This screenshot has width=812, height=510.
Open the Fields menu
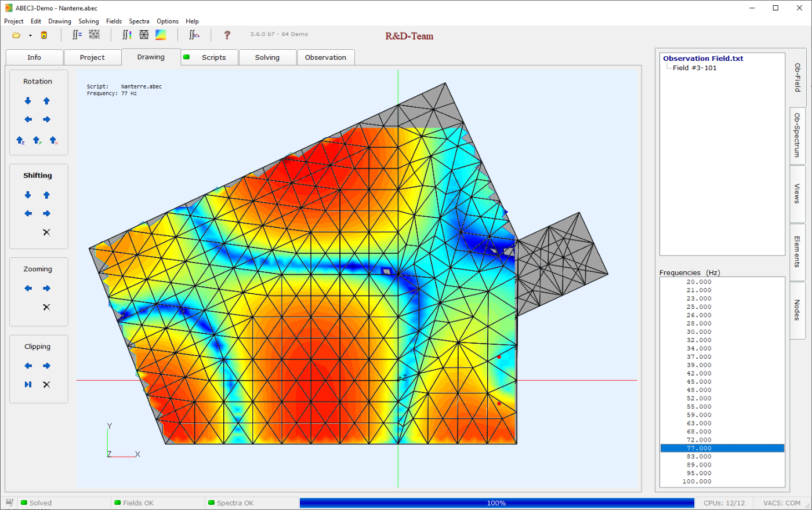pos(114,21)
